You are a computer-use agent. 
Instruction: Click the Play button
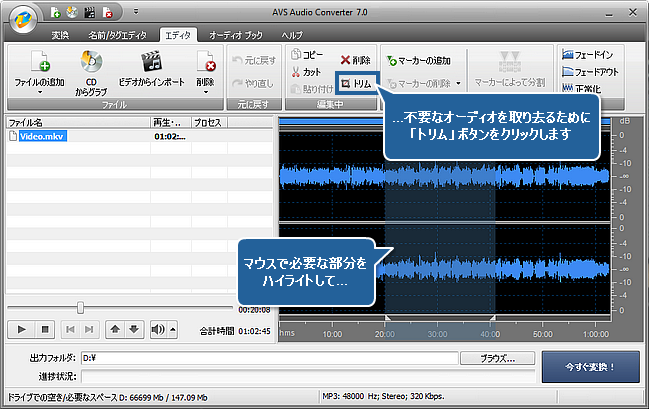click(x=22, y=330)
